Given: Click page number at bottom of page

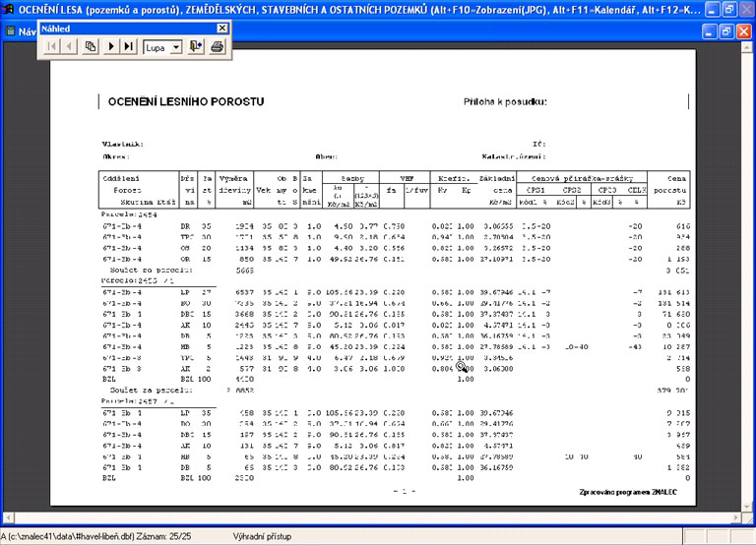Looking at the screenshot, I should coord(404,492).
